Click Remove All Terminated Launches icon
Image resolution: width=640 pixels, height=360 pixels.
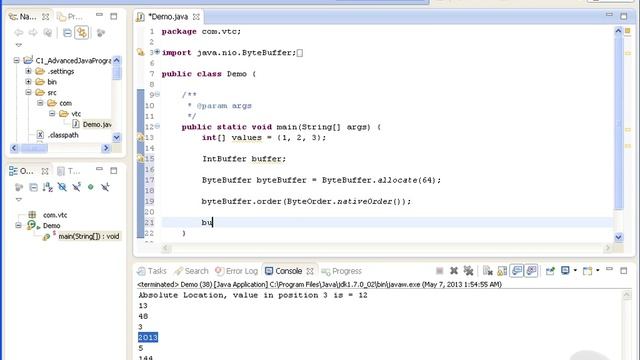point(468,271)
